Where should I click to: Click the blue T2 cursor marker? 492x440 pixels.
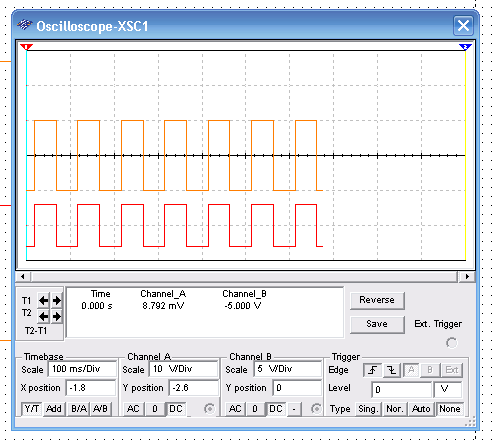pyautogui.click(x=465, y=47)
